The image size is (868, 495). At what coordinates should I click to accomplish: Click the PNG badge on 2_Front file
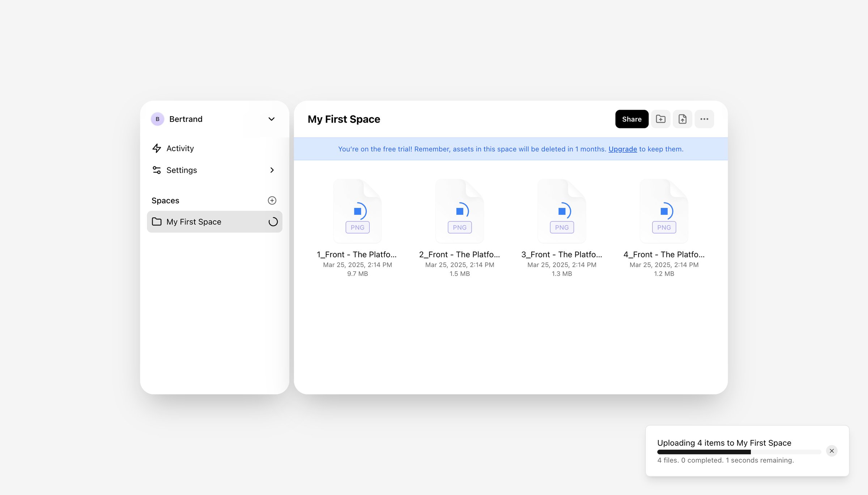(x=460, y=227)
